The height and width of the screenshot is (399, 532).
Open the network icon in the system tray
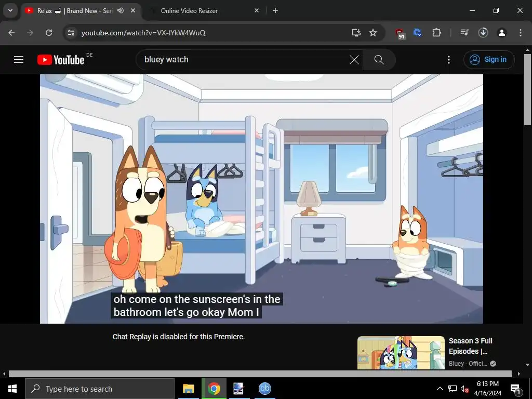(453, 389)
